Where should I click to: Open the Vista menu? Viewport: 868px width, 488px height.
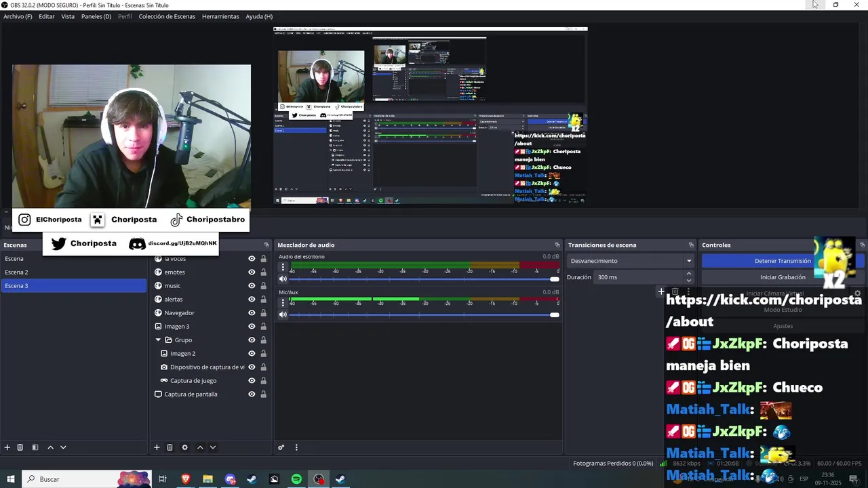point(68,16)
